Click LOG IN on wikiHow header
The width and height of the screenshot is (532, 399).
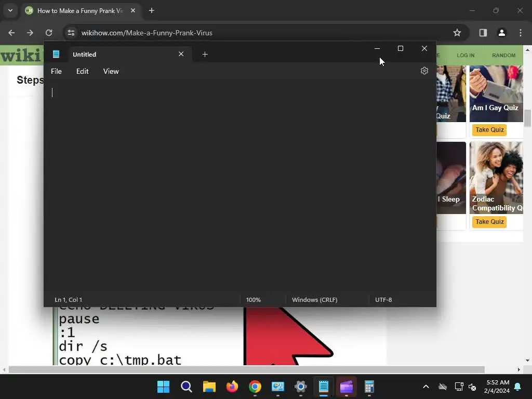click(465, 55)
